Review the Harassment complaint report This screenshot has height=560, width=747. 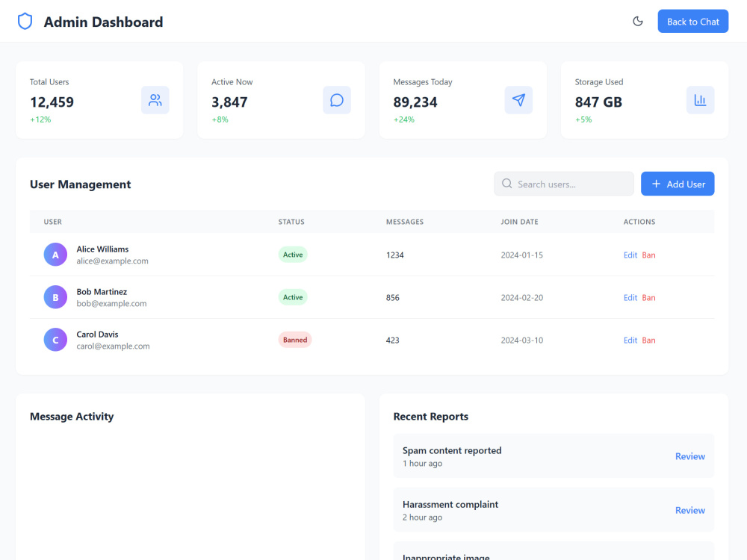[689, 510]
